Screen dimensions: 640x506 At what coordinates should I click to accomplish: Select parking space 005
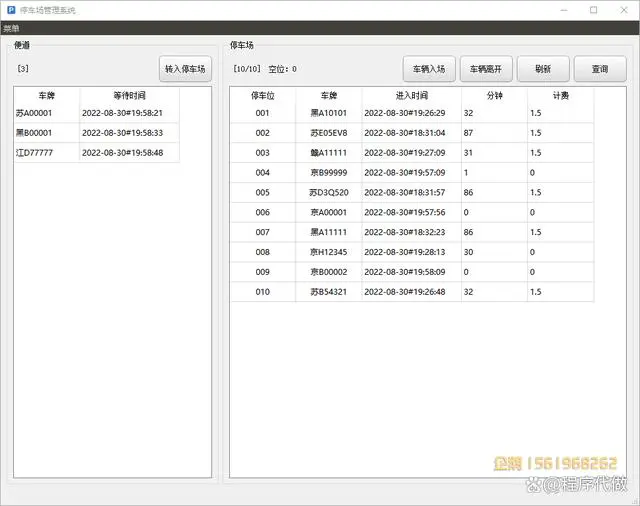(x=262, y=193)
